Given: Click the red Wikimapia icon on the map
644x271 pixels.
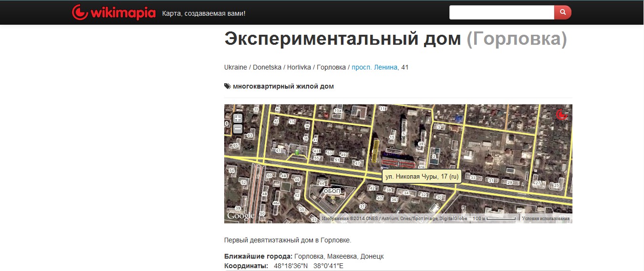Looking at the screenshot, I should [562, 114].
